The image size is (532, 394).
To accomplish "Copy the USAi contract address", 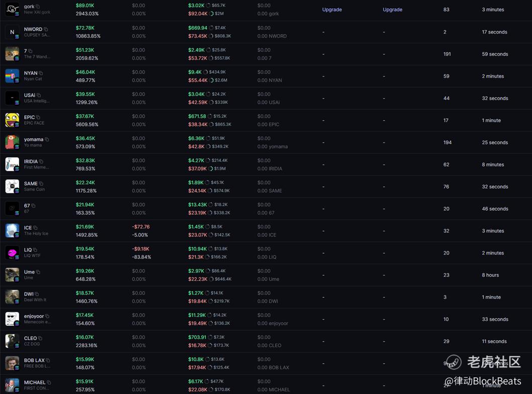I will point(39,95).
